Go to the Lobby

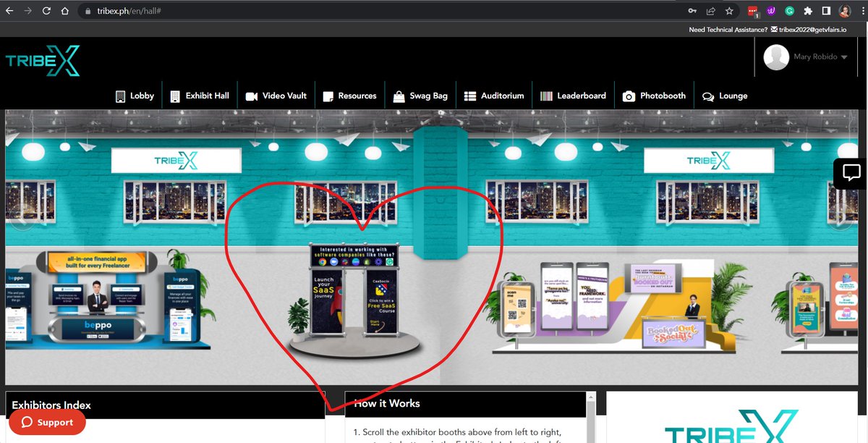click(135, 96)
